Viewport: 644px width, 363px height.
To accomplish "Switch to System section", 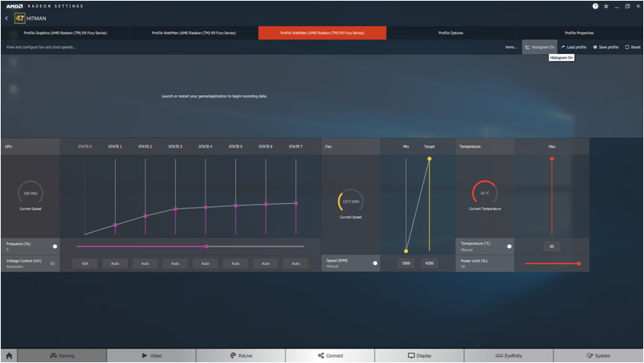I will pyautogui.click(x=598, y=355).
